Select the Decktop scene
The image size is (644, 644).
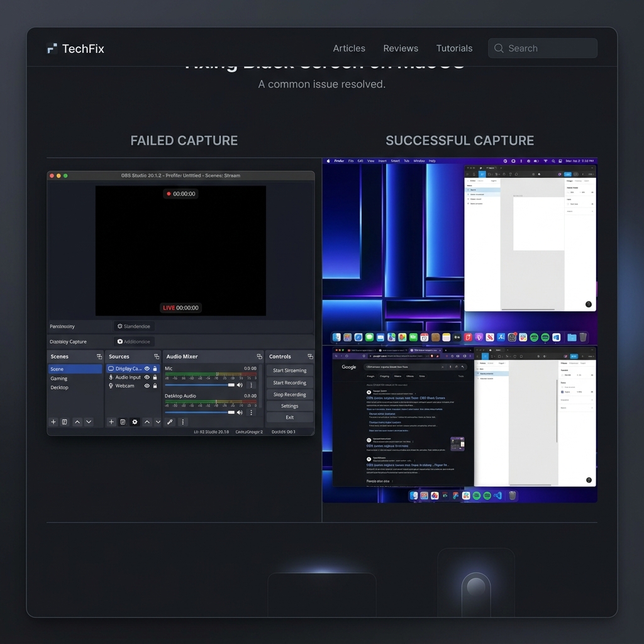(60, 387)
